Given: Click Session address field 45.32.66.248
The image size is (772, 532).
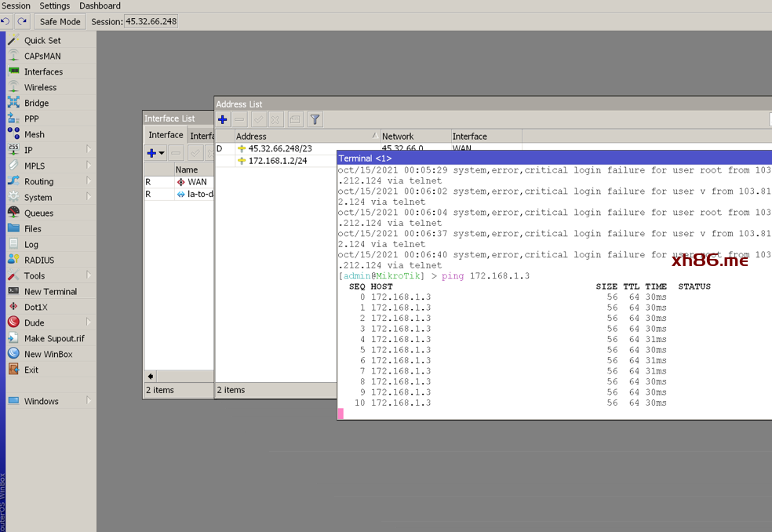Looking at the screenshot, I should (x=151, y=22).
